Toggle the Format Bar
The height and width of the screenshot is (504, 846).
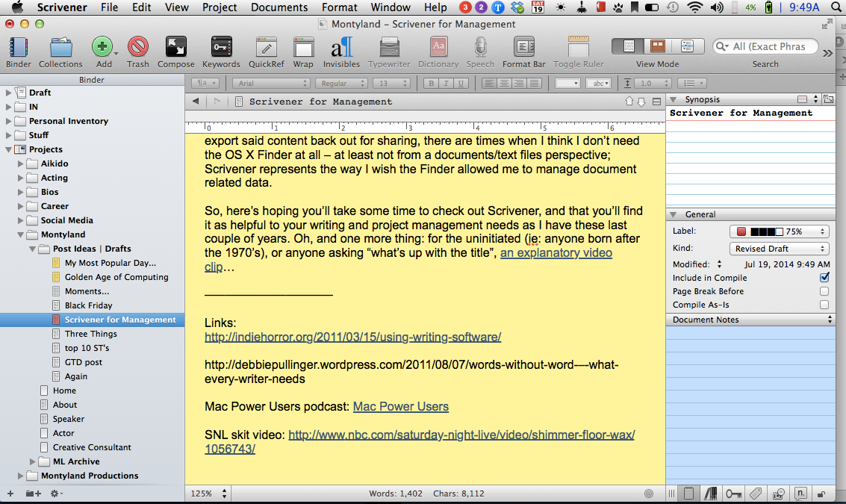click(x=524, y=47)
